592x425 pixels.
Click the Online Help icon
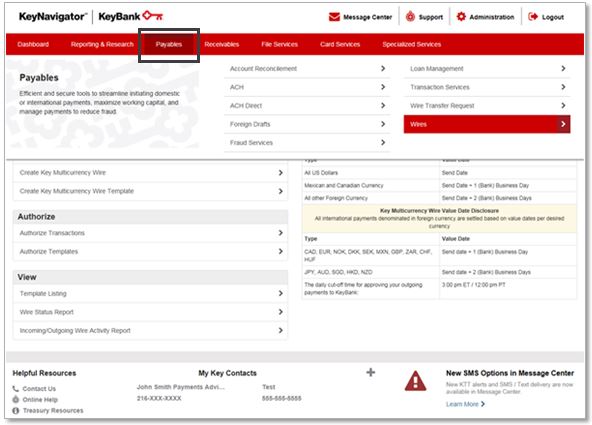(15, 399)
